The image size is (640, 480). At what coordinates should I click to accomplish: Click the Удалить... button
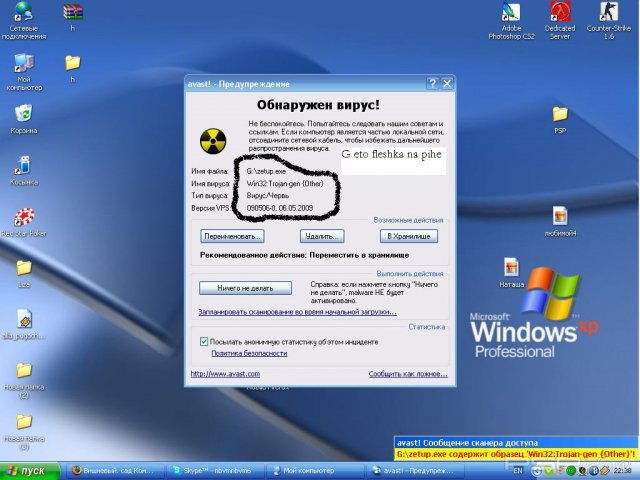click(x=320, y=236)
